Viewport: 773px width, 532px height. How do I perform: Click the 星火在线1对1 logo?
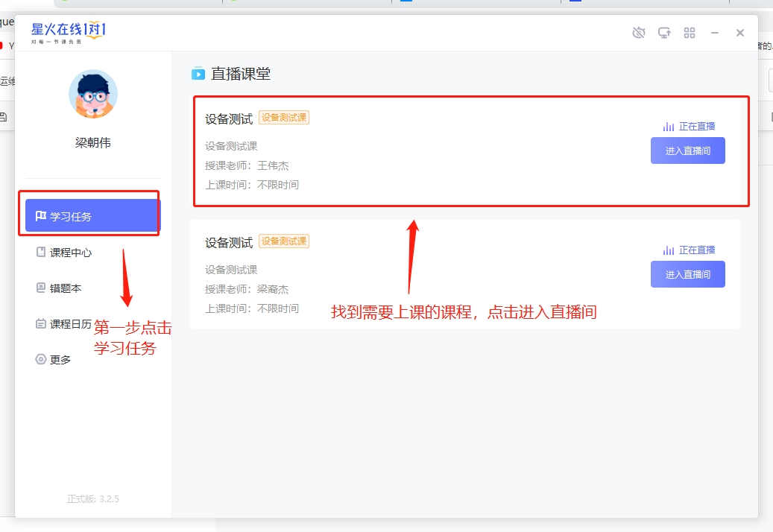tap(69, 33)
